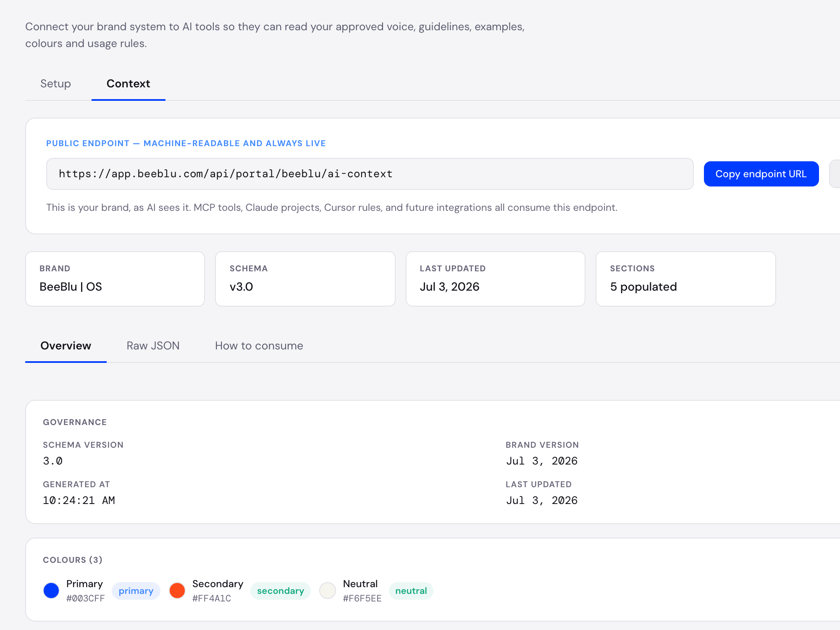
Task: Click the Secondary colour name label
Action: coord(218,584)
